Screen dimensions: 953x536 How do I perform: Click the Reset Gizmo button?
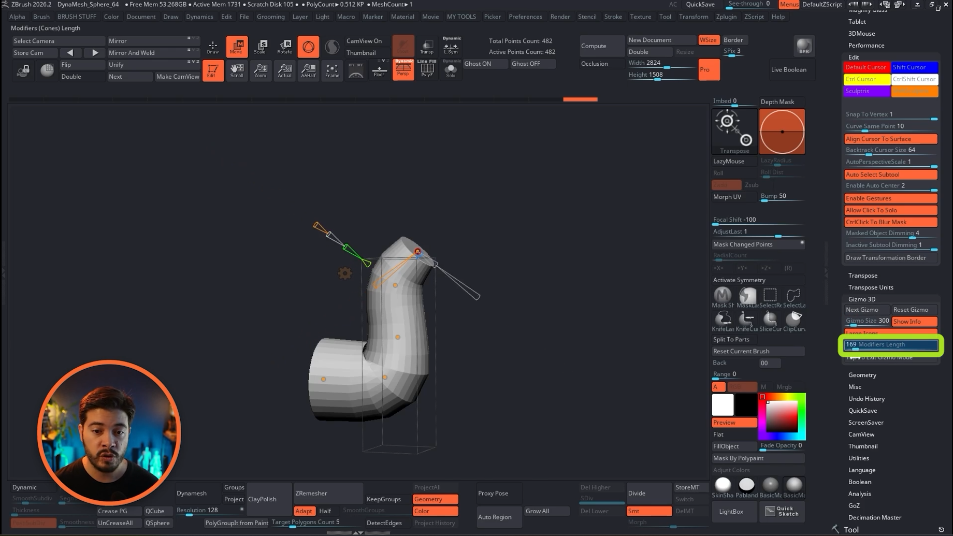914,309
